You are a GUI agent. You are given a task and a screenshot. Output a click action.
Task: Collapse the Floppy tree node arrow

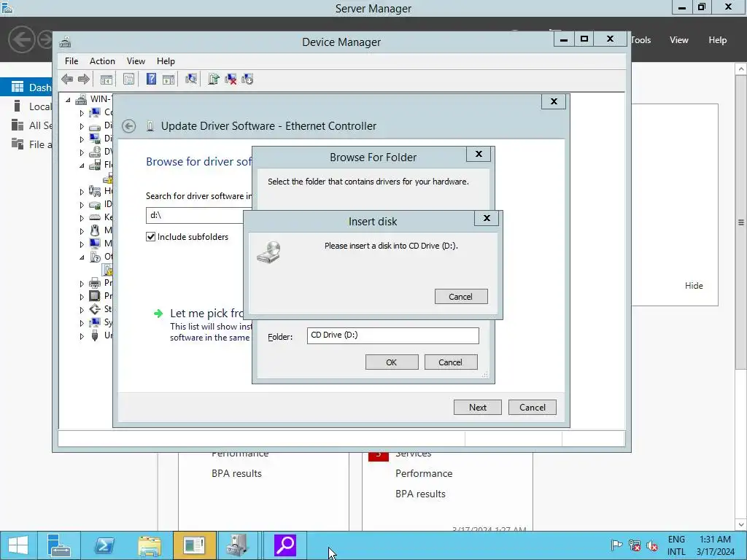click(82, 166)
